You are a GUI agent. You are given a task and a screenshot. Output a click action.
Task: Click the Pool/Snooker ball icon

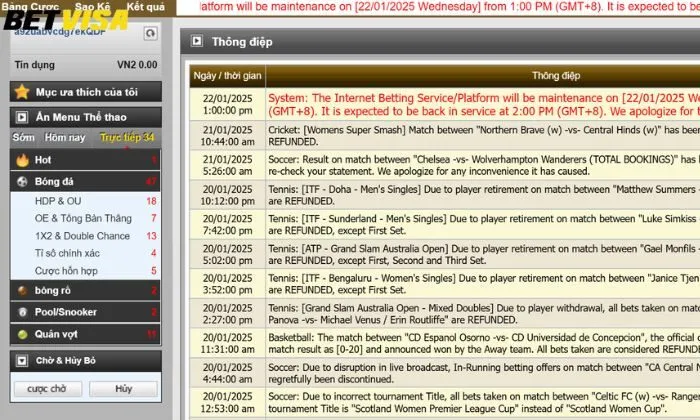tap(23, 312)
